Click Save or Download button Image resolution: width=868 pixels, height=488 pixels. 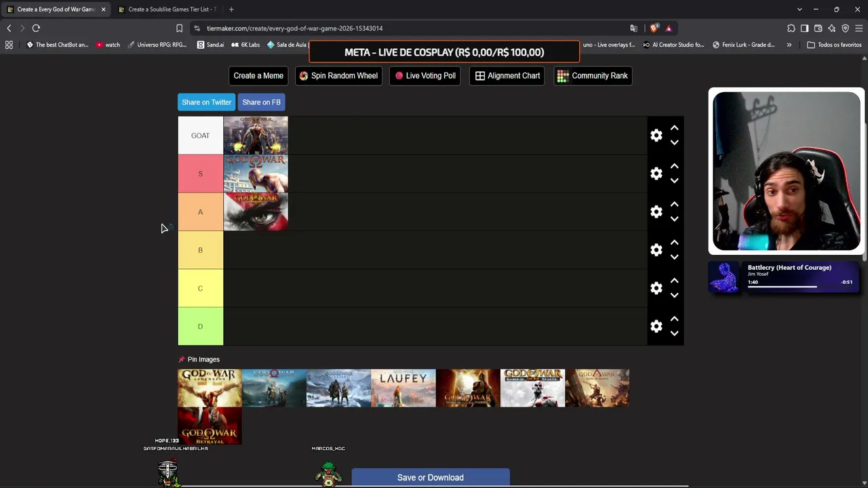pyautogui.click(x=431, y=477)
